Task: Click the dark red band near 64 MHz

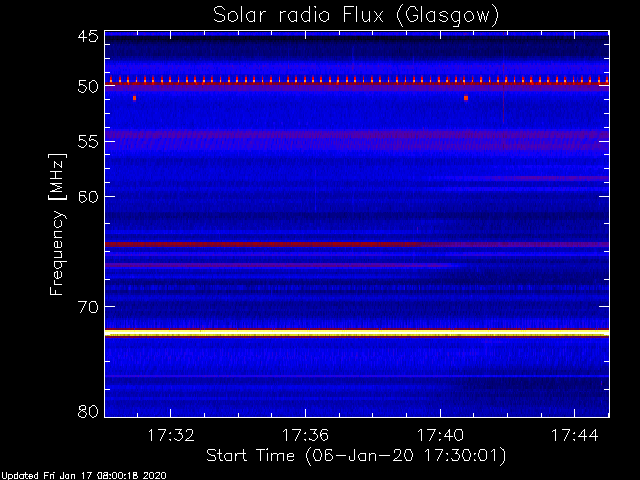Action: pyautogui.click(x=357, y=244)
